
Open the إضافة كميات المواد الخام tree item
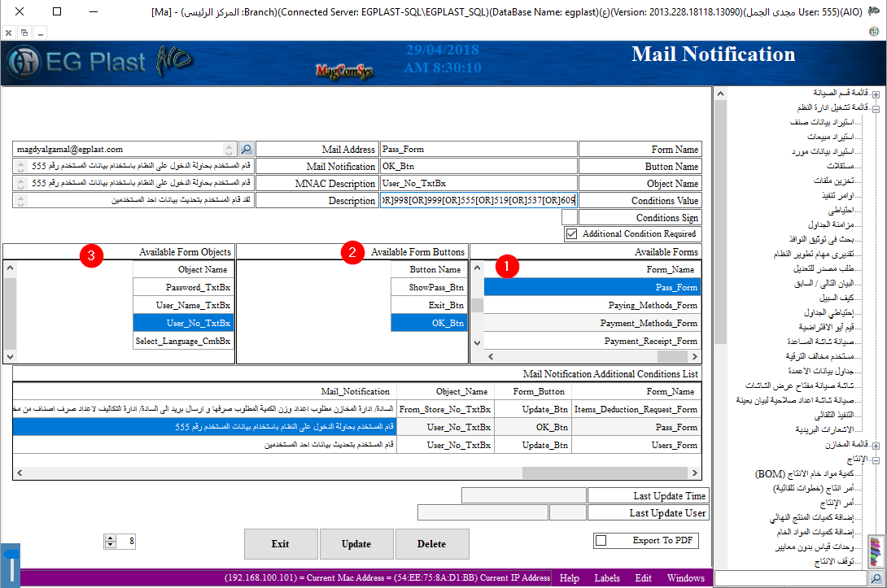(x=815, y=532)
